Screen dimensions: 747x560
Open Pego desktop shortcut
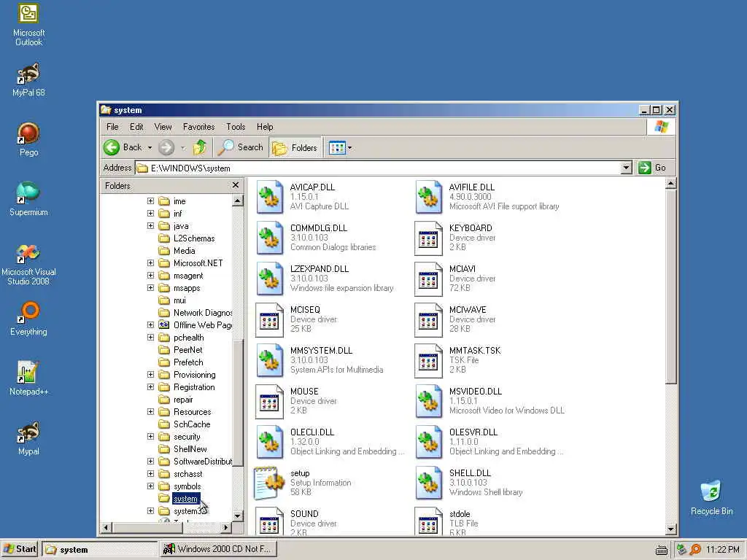tap(28, 139)
